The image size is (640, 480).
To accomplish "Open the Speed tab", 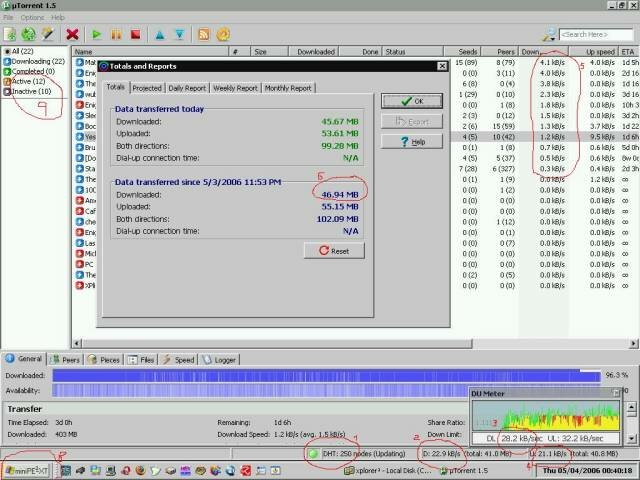I will [178, 360].
